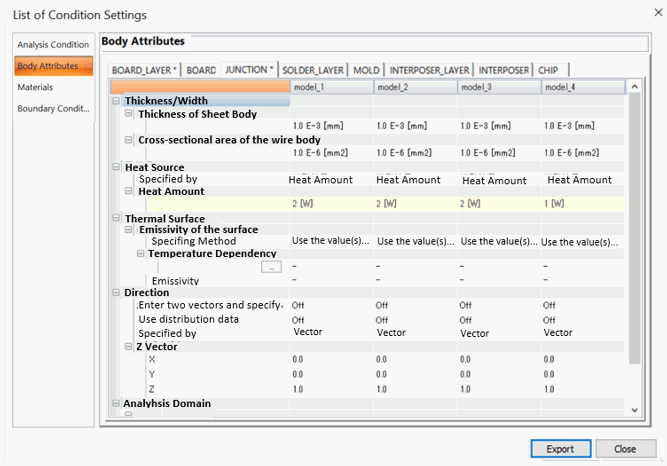The width and height of the screenshot is (667, 466).
Task: Collapse the Z Vector node
Action: pos(128,346)
